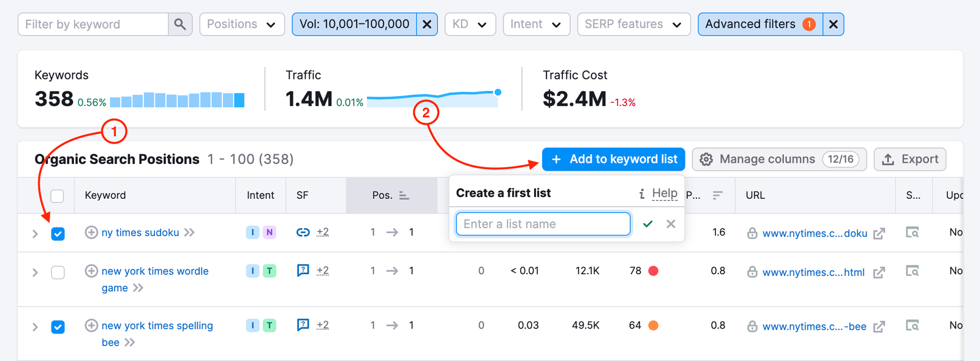980x361 pixels.
Task: View SERP snapshot for spelling bee row
Action: pyautogui.click(x=913, y=326)
